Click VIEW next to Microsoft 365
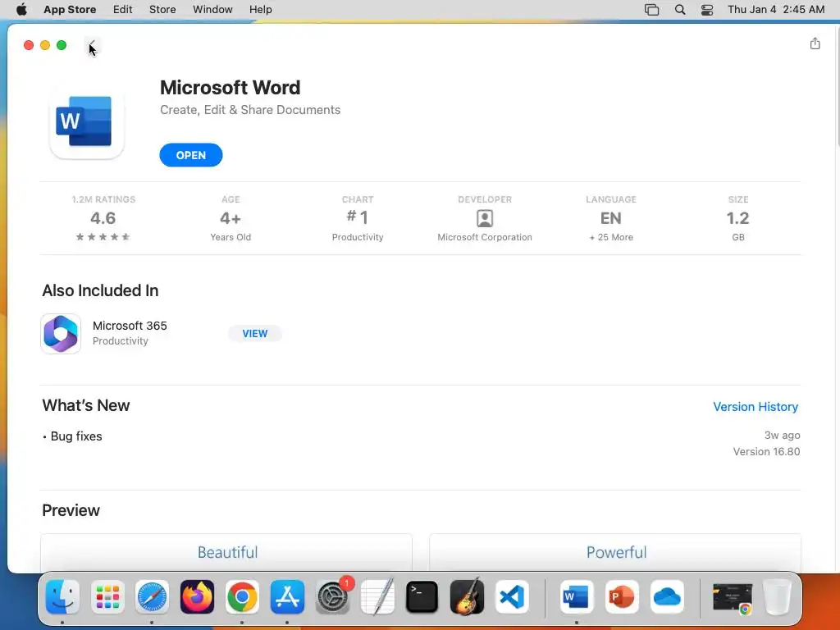The width and height of the screenshot is (840, 630). tap(254, 333)
